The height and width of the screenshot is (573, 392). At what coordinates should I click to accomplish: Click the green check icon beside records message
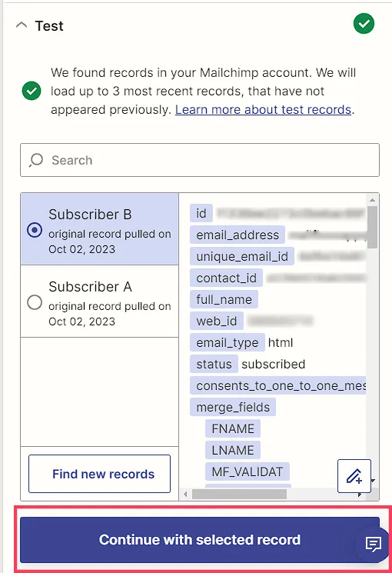(32, 91)
